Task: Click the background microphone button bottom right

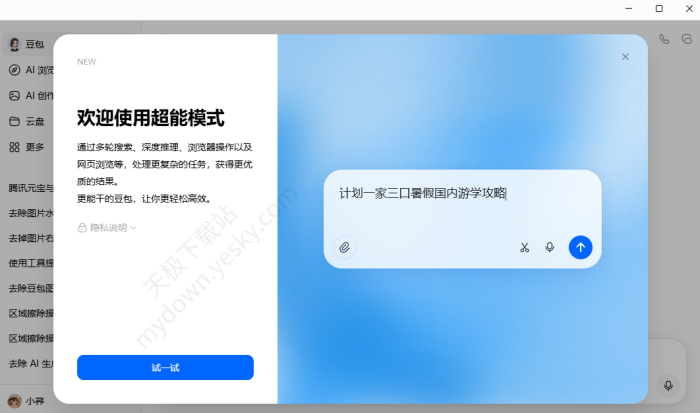Action: pyautogui.click(x=668, y=385)
